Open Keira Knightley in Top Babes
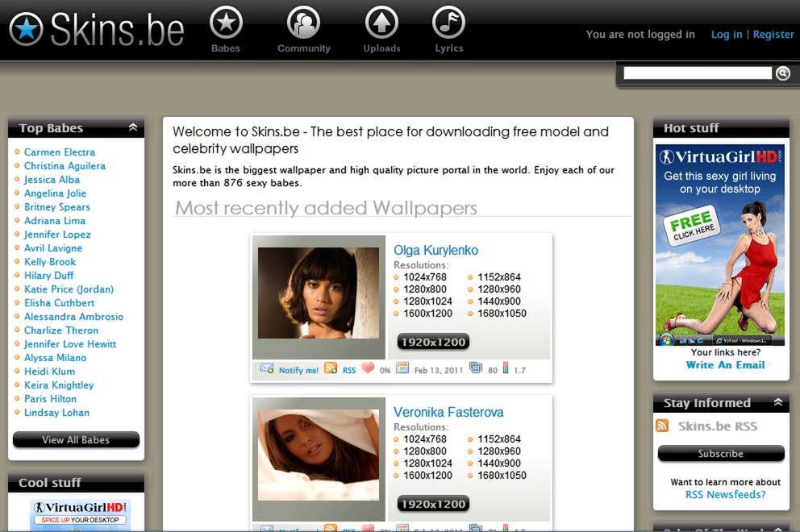Screen dimensions: 800x532 click(59, 385)
